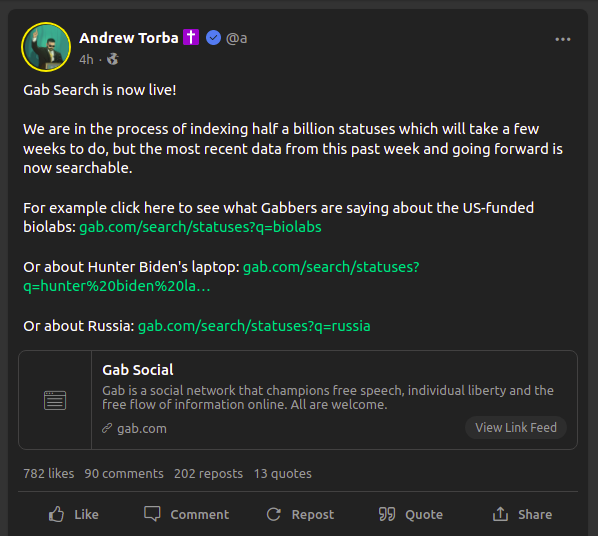Click the Comment speech bubble icon
598x536 pixels.
pyautogui.click(x=152, y=514)
